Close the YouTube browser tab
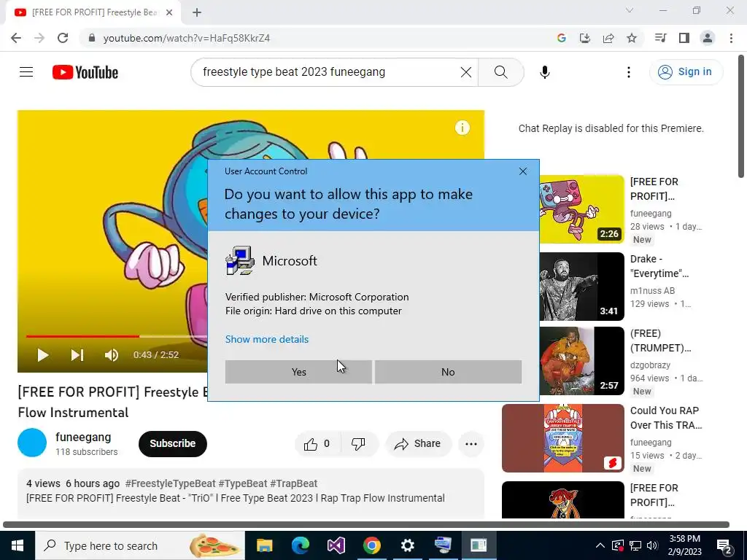The image size is (747, 560). click(169, 12)
